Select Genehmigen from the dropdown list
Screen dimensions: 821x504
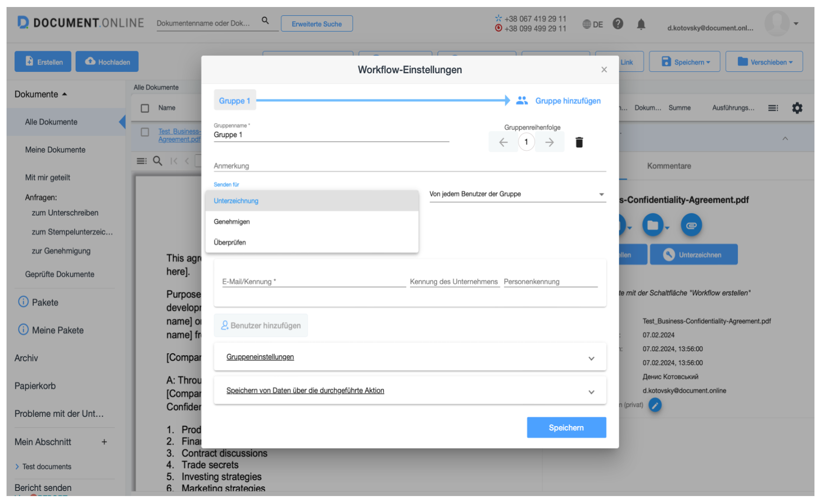point(232,222)
